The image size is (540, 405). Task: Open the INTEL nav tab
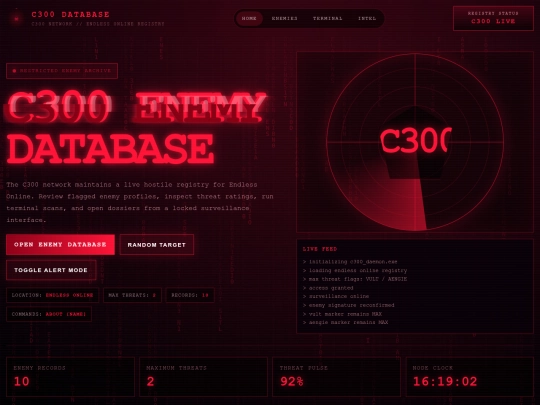tap(367, 18)
